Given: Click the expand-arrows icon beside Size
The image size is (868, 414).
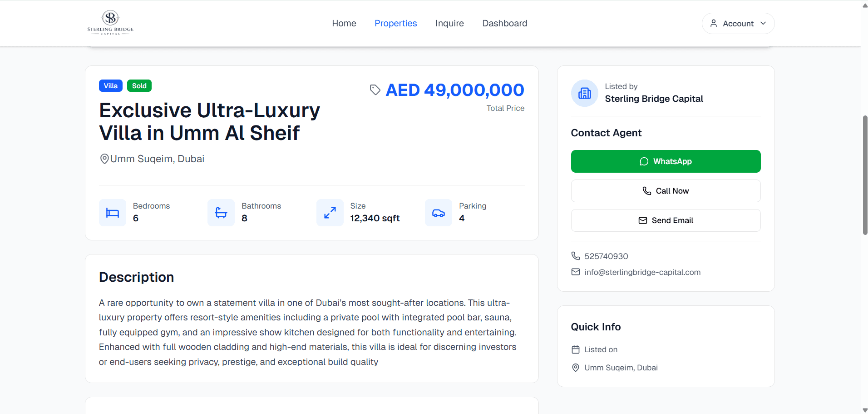Looking at the screenshot, I should coord(330,213).
